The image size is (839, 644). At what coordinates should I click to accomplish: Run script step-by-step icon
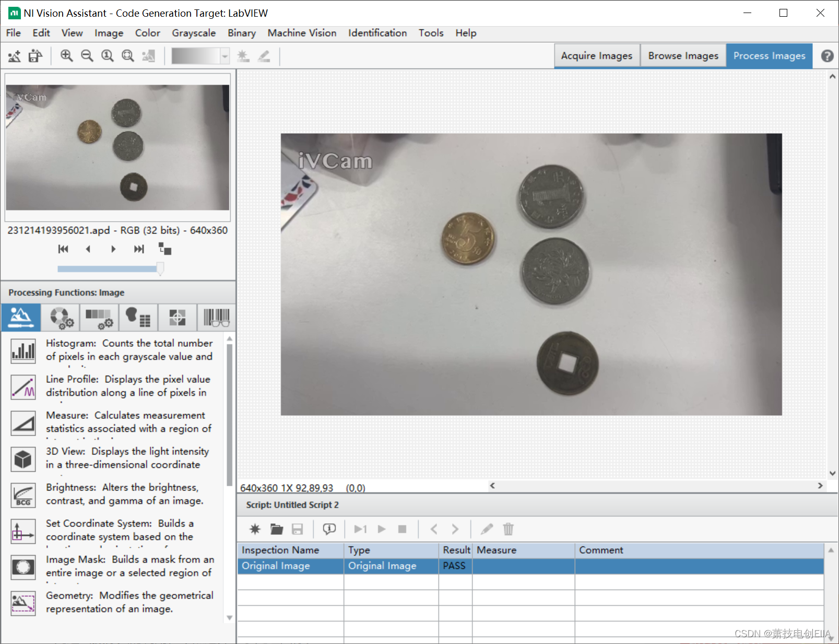click(x=360, y=529)
